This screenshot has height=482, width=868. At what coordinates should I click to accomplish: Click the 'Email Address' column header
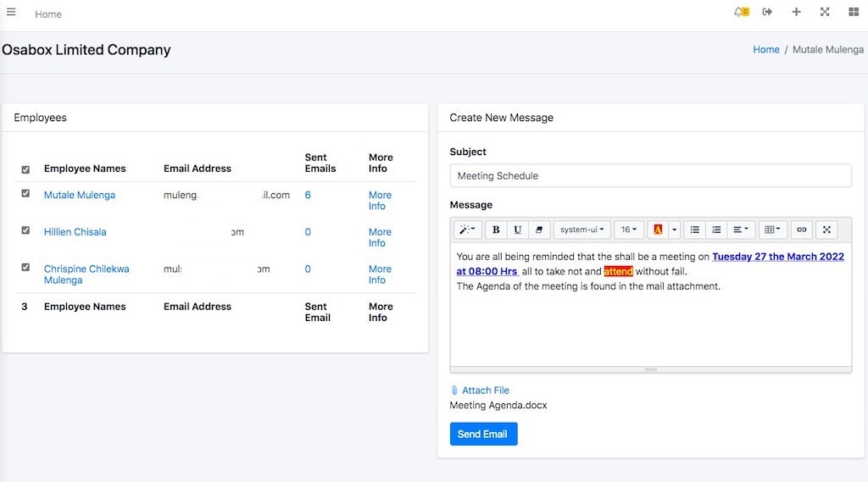coord(197,169)
